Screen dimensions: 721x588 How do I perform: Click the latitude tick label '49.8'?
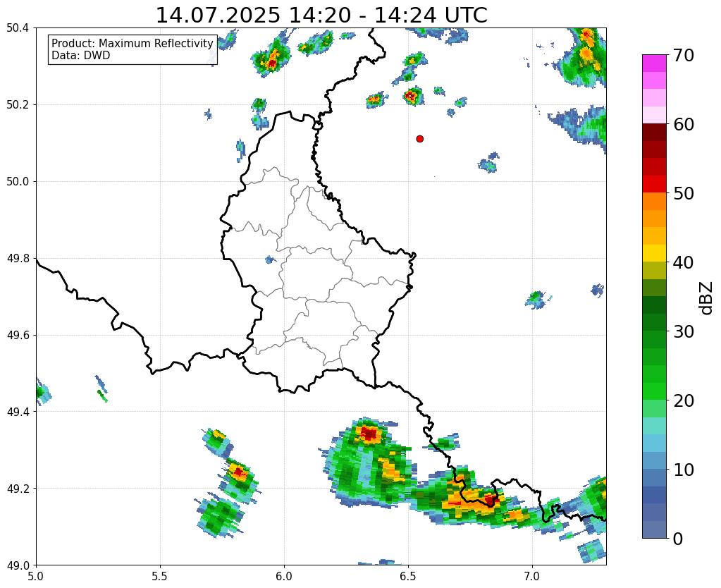[x=18, y=258]
